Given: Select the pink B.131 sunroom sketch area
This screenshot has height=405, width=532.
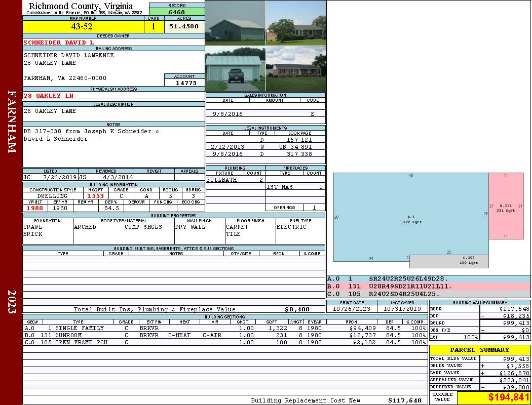Looking at the screenshot, I should pos(506,206).
